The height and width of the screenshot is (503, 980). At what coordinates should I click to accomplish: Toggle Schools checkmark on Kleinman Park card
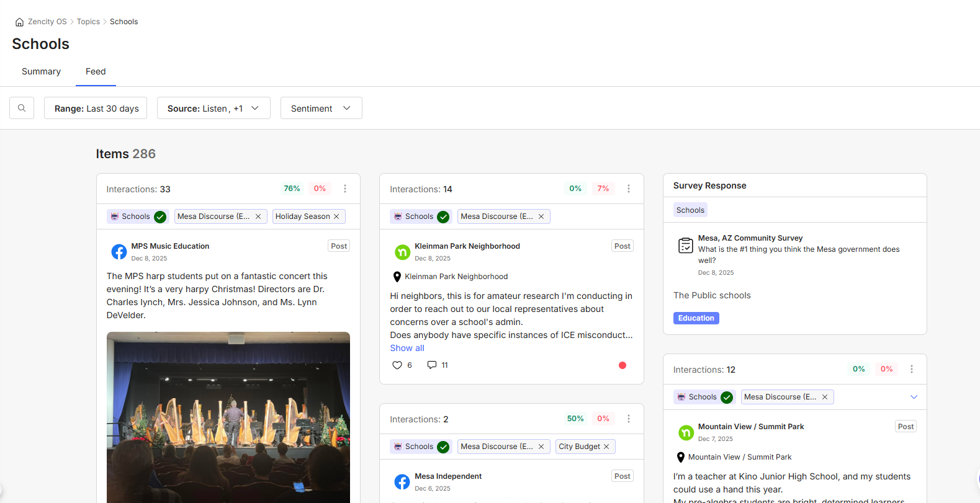(443, 216)
